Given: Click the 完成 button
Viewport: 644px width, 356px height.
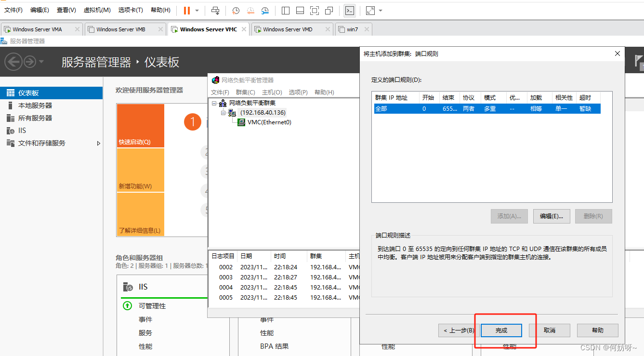Looking at the screenshot, I should coord(501,330).
